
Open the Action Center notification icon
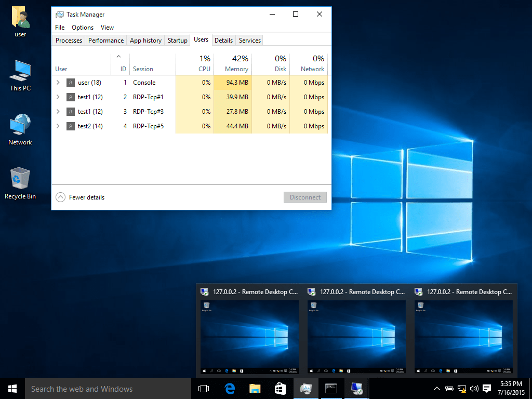pos(487,389)
